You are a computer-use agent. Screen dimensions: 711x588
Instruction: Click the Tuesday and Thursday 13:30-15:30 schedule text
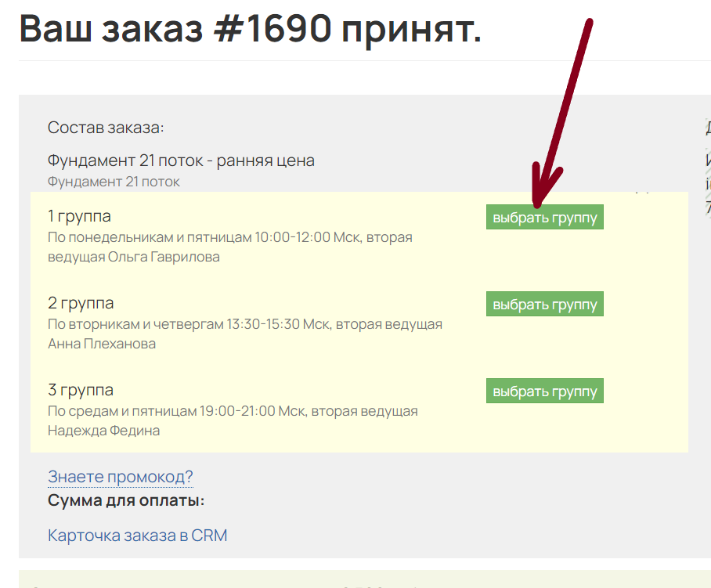point(244,324)
